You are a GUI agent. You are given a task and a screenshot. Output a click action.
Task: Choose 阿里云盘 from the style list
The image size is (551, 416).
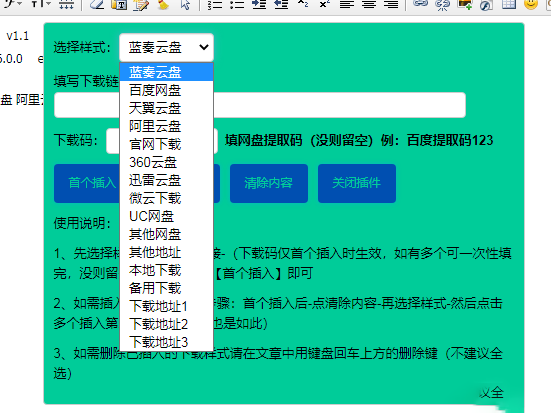point(166,126)
